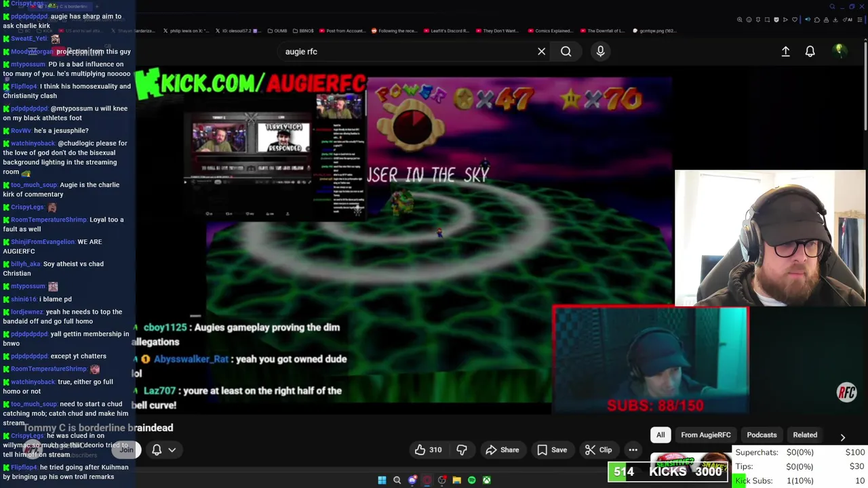Open the browser AI assistant icon
The image size is (868, 488).
848,20
